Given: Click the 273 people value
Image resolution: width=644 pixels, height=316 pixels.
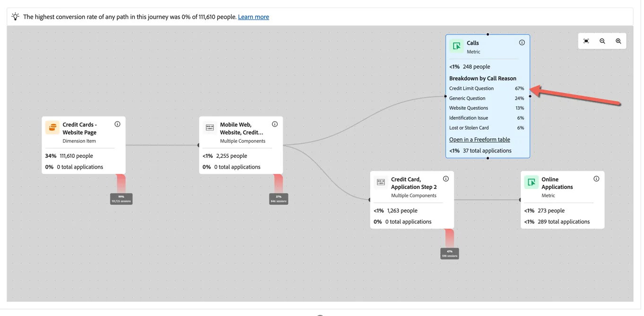Looking at the screenshot, I should pos(551,211).
